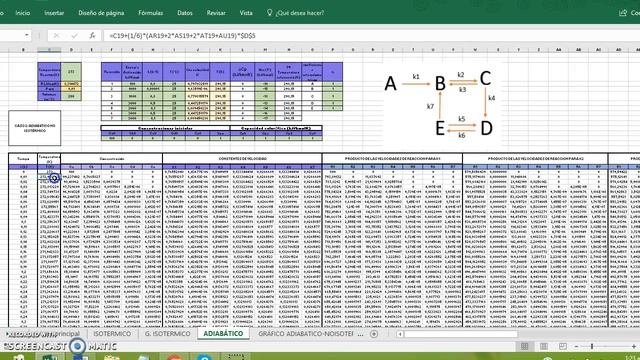Switch to G. ISOTERMICO sheet tab

(167, 334)
